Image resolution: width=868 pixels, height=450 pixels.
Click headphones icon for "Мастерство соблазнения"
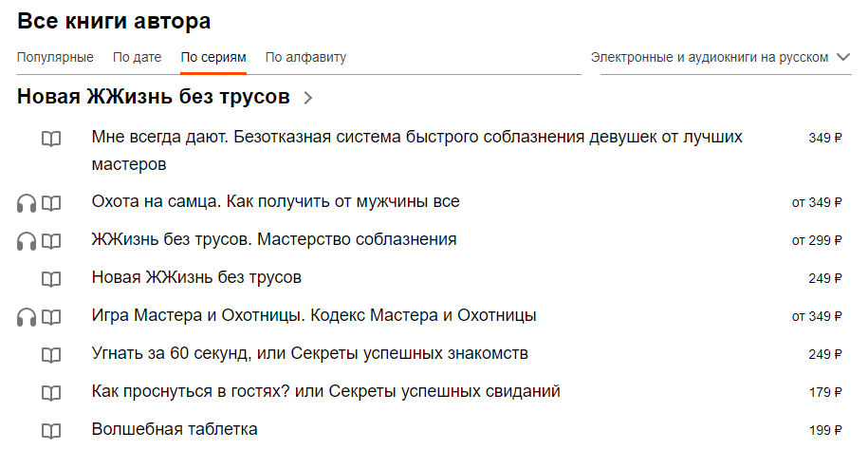(27, 241)
